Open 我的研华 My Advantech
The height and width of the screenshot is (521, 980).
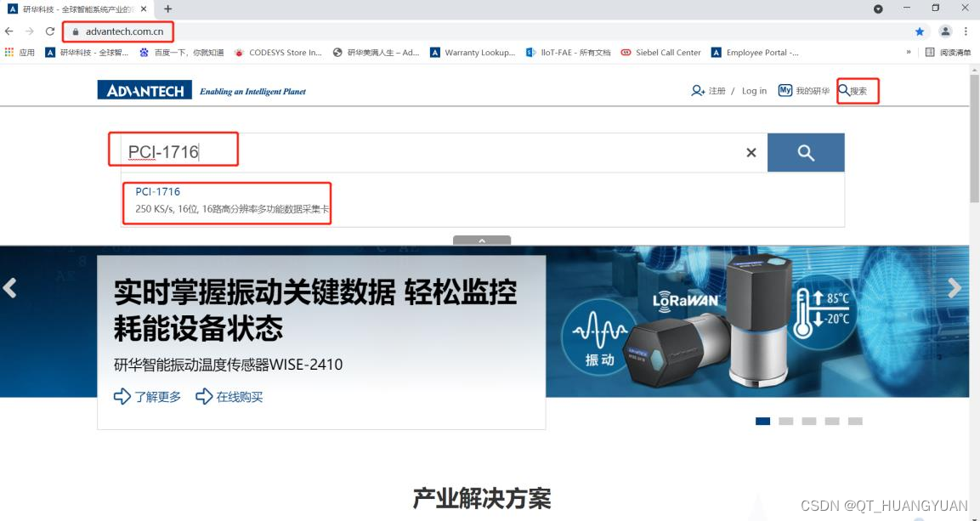804,91
